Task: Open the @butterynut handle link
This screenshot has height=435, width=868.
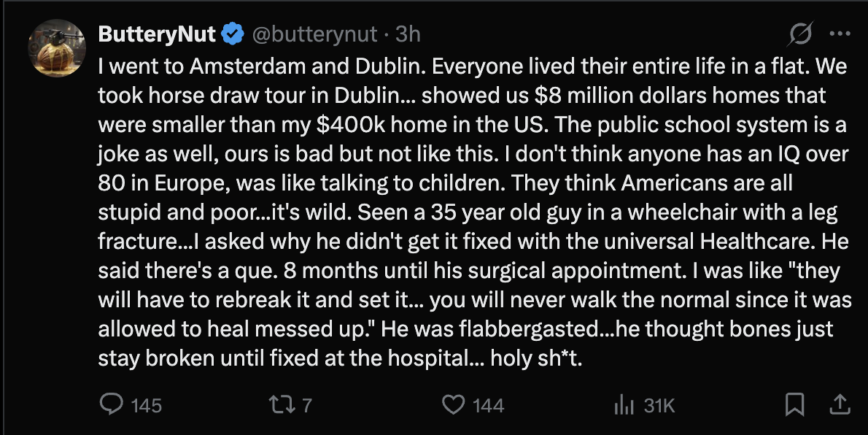Action: (315, 34)
